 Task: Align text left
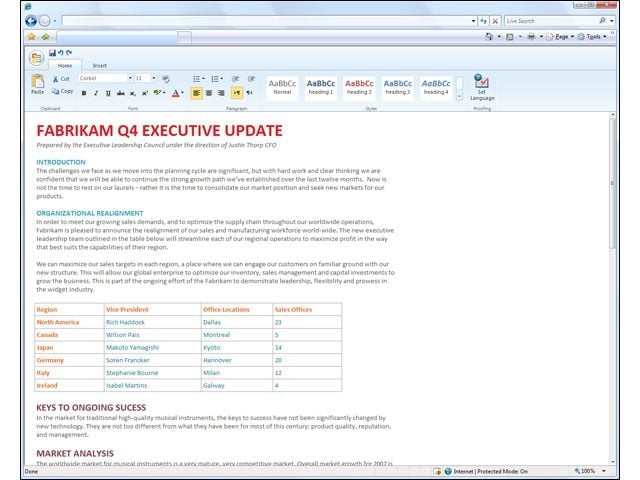(196, 93)
